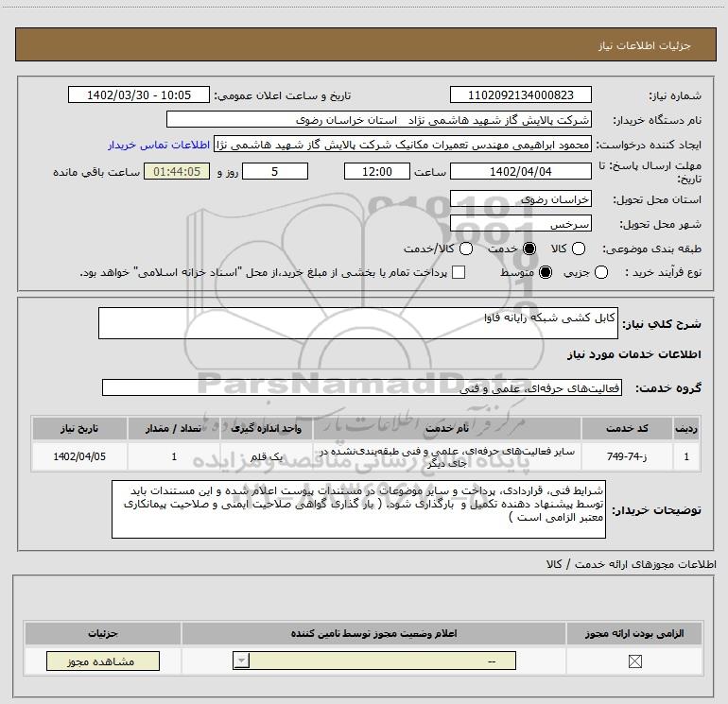Click the delivery province field خراسان رضوی
This screenshot has width=728, height=704.
tap(520, 199)
